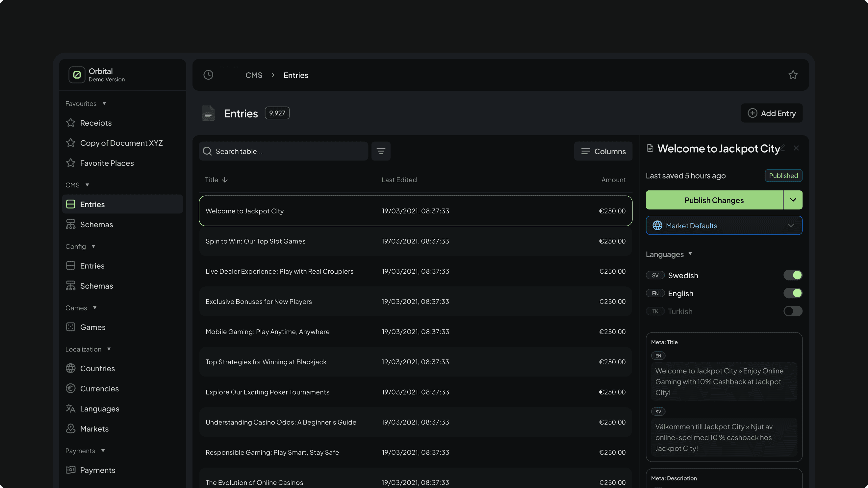
Task: Select Countries in the sidebar
Action: coord(97,368)
